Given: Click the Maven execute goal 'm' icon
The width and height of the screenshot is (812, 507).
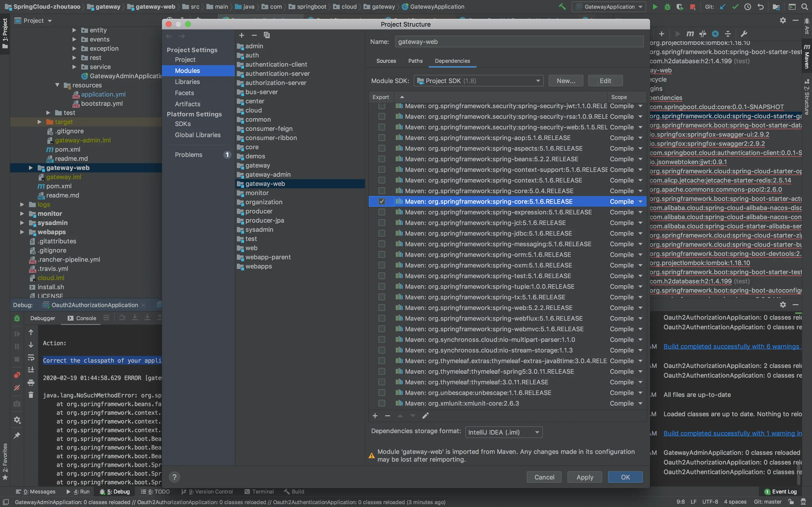Looking at the screenshot, I should click(x=690, y=34).
